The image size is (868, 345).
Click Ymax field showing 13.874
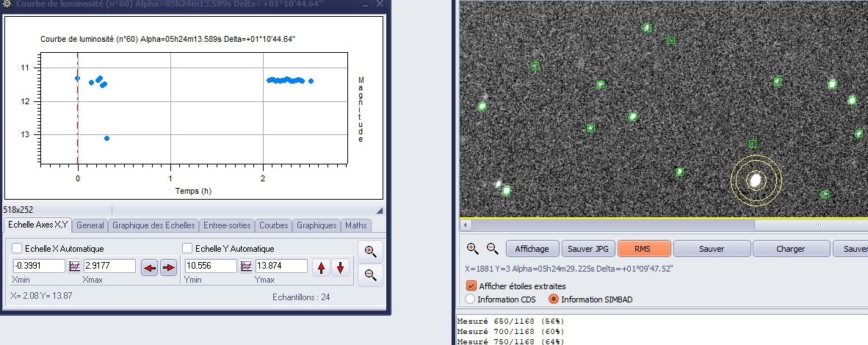coord(281,266)
